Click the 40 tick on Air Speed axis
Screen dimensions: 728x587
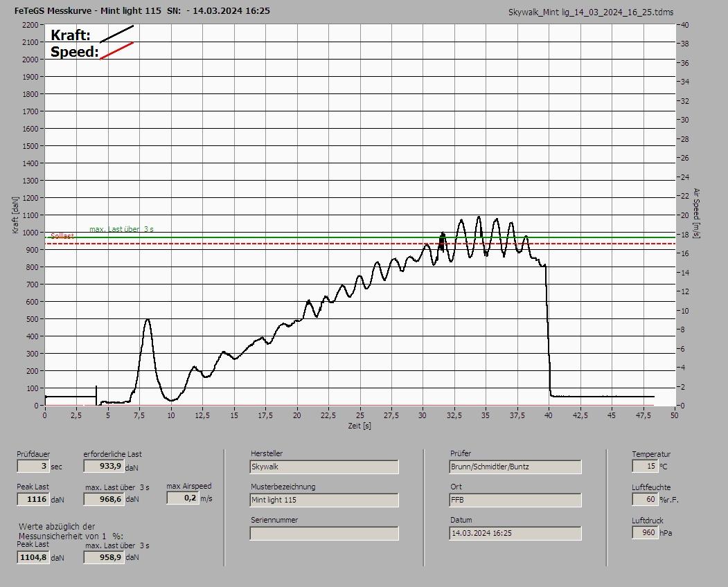pyautogui.click(x=685, y=25)
